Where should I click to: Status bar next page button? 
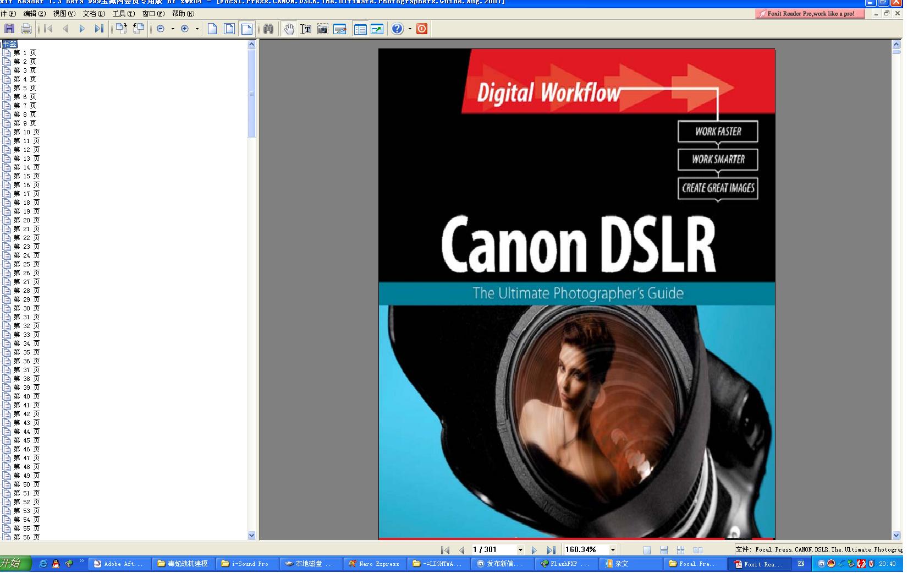tap(533, 550)
